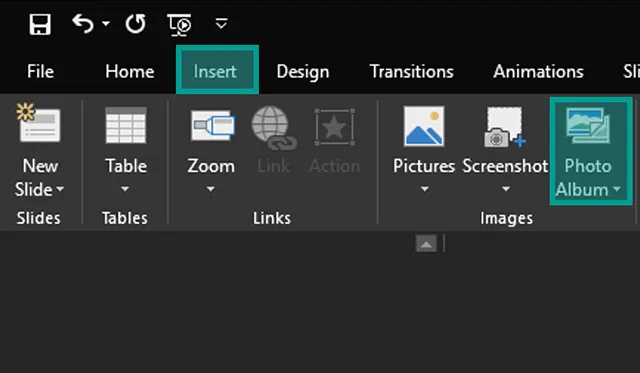This screenshot has height=373, width=640.
Task: Click the Redo/Repeat circular arrow icon
Action: pyautogui.click(x=136, y=24)
